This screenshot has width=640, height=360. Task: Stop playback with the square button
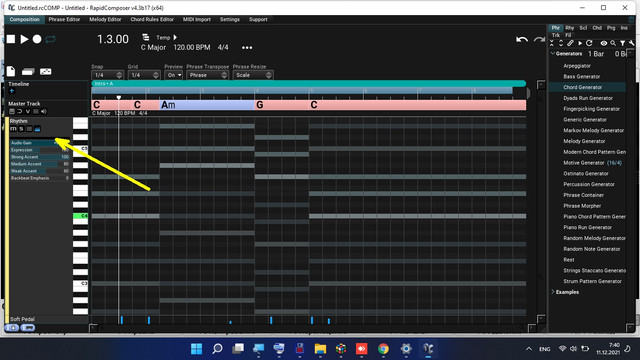pos(11,39)
